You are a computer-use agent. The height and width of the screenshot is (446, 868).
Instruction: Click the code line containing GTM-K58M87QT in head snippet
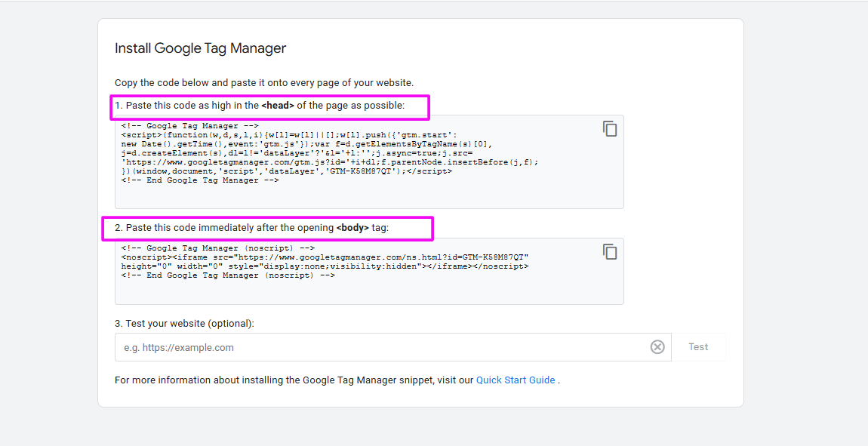(x=287, y=171)
